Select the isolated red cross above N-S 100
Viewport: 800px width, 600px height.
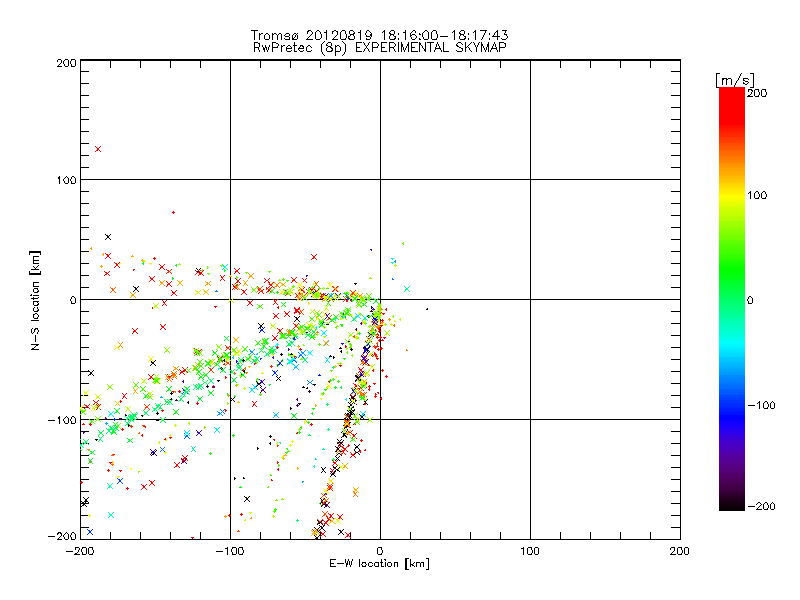(x=98, y=149)
